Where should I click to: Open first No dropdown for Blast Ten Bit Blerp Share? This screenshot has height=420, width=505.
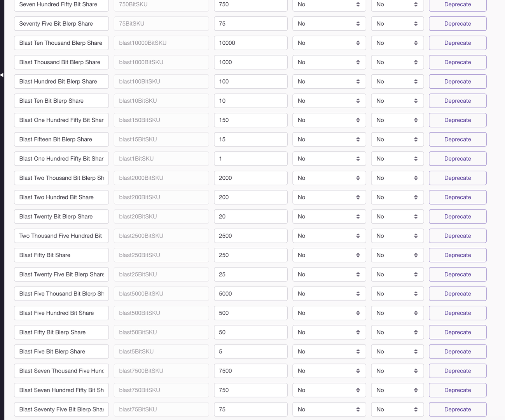coord(329,101)
